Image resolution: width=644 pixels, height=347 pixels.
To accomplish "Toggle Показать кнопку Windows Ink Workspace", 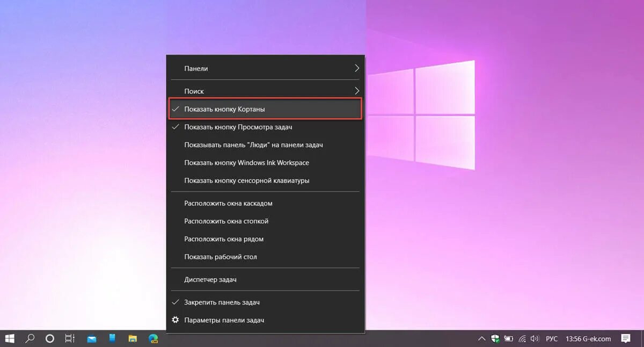I will click(265, 163).
